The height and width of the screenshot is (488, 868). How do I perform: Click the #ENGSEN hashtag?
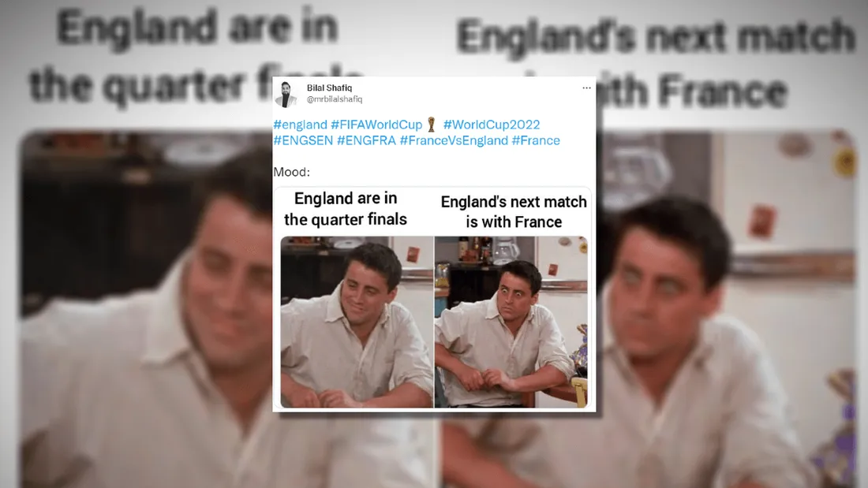(x=303, y=140)
